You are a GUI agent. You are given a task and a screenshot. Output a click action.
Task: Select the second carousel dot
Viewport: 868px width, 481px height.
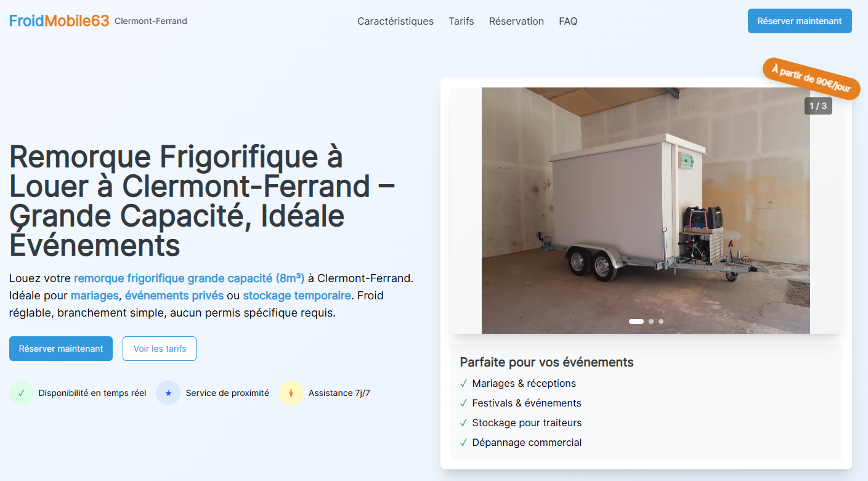pos(651,321)
